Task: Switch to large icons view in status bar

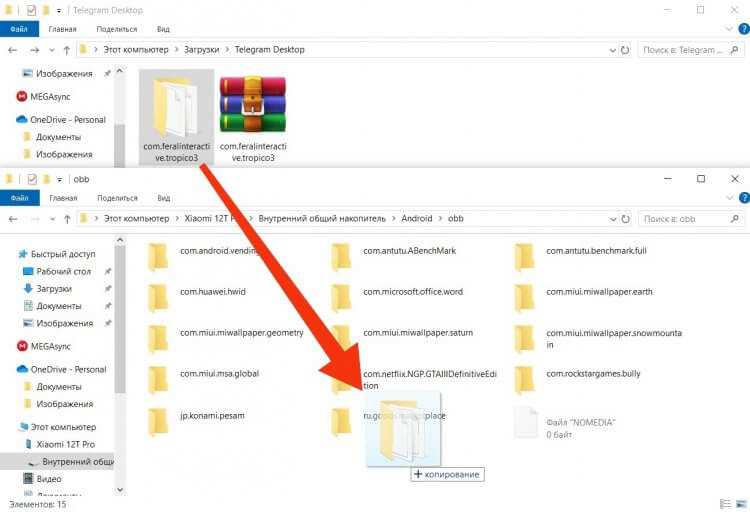Action: [x=742, y=504]
